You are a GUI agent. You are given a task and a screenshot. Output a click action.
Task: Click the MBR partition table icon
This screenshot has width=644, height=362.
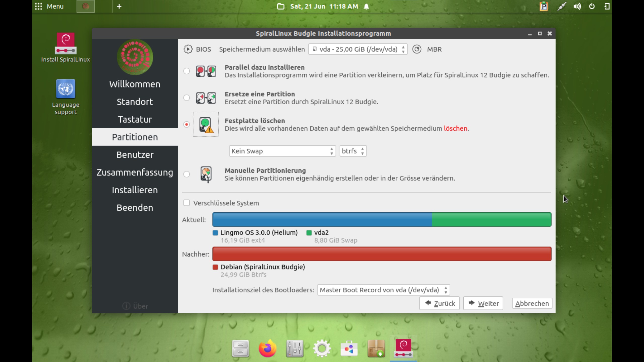[x=417, y=49]
